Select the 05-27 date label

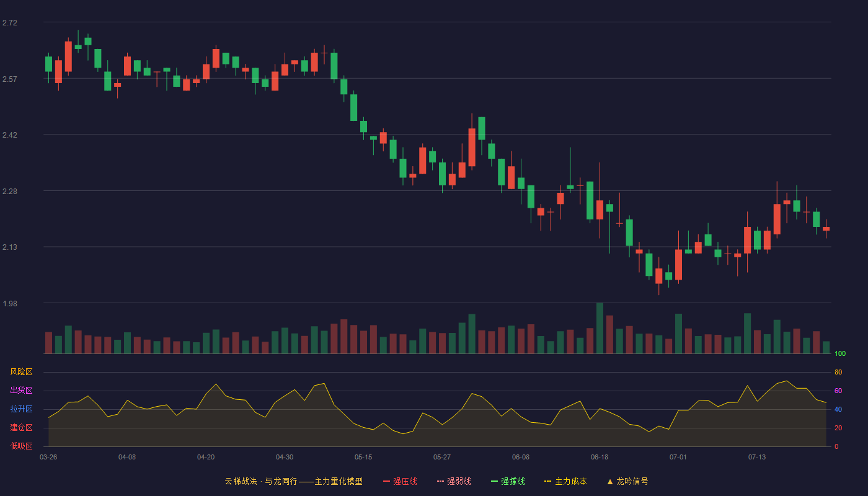point(442,457)
